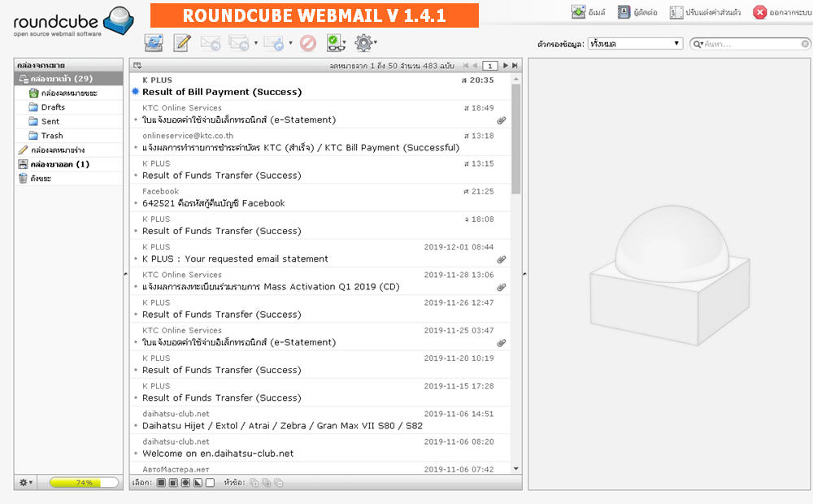Screen dimensions: 813x504
Task: Click the scrollbar down arrow of message list
Action: tap(516, 469)
